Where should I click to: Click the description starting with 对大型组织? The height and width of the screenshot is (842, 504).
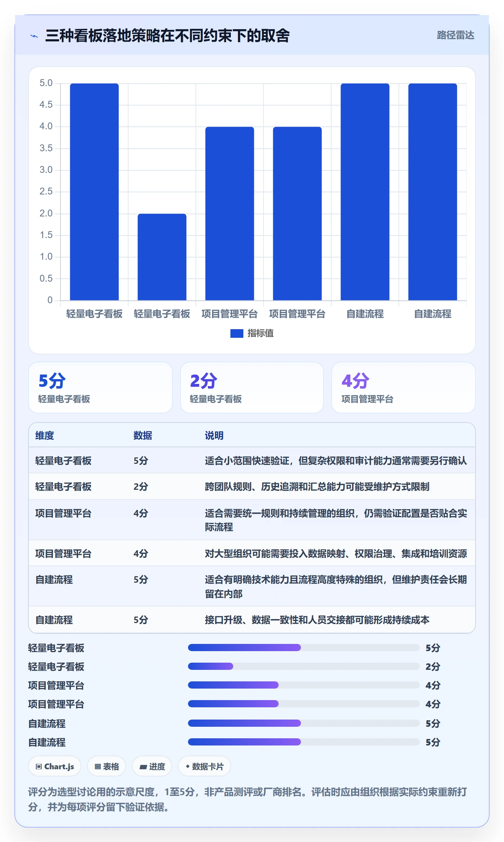click(x=336, y=554)
